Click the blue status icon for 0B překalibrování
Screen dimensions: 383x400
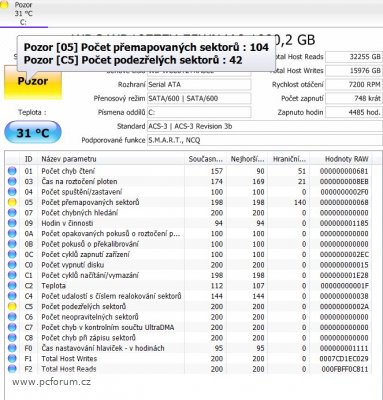[12, 244]
